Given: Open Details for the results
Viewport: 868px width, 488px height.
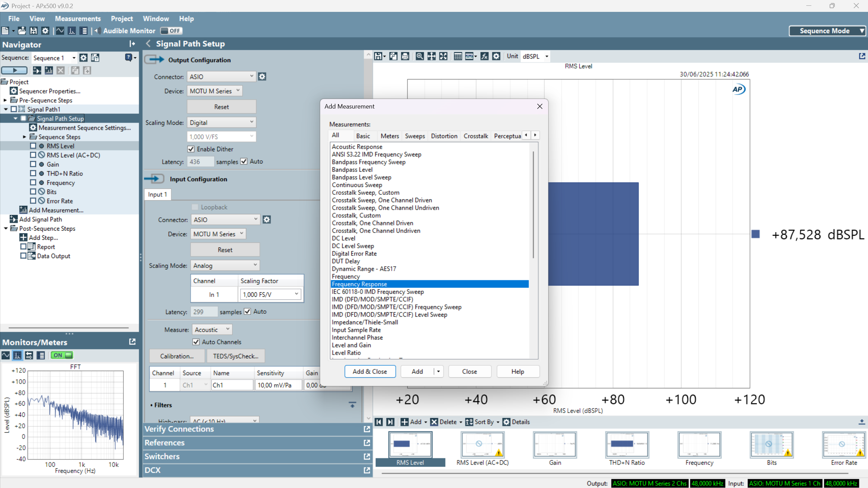Looking at the screenshot, I should click(x=516, y=422).
